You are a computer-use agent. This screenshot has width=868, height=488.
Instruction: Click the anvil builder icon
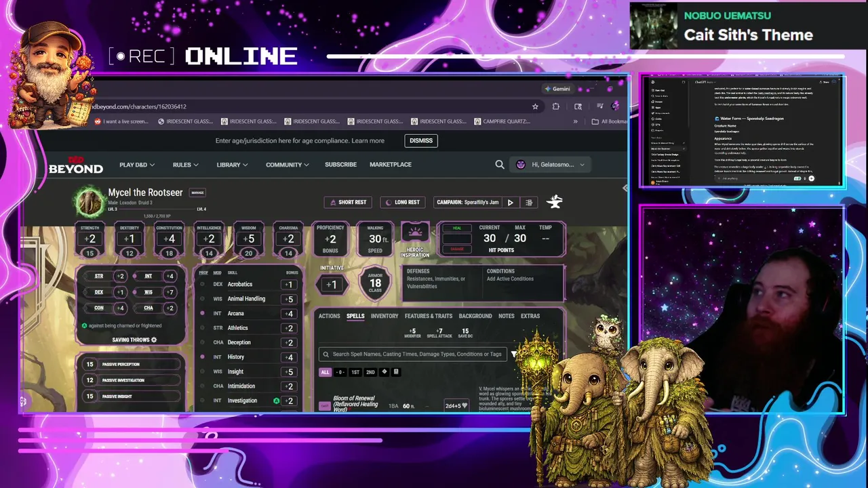555,201
